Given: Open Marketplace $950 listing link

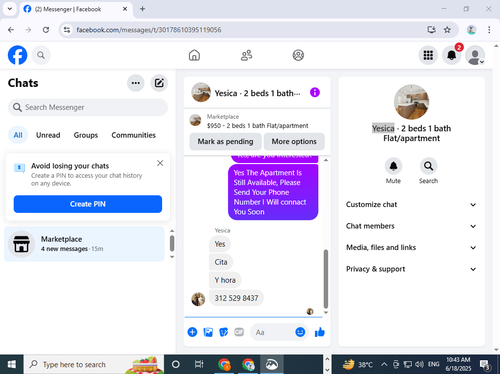Looking at the screenshot, I should [257, 121].
